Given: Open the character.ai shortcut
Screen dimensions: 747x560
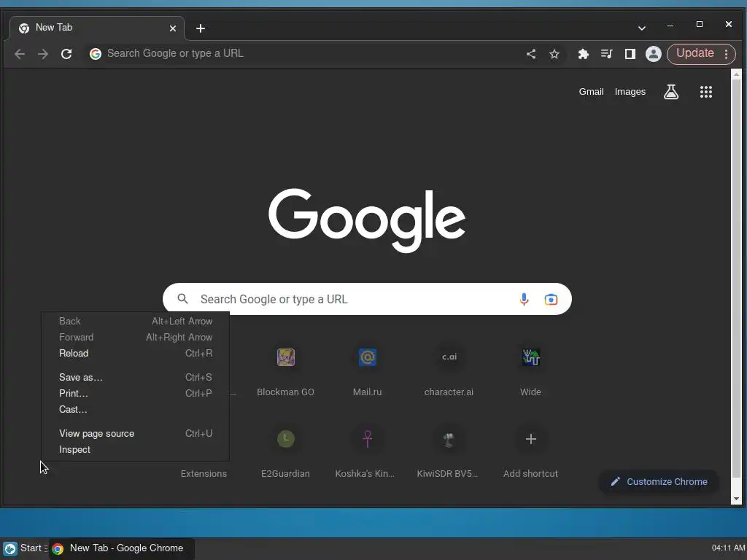Looking at the screenshot, I should (449, 371).
